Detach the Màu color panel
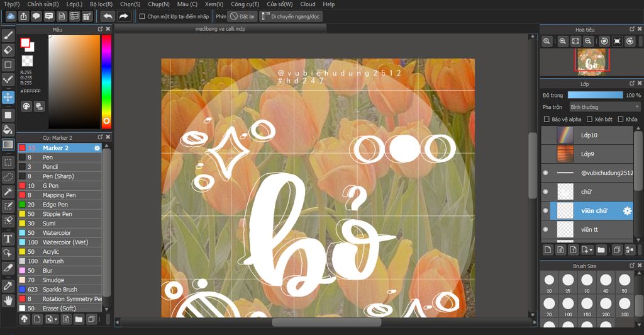This screenshot has width=644, height=335. pos(100,29)
